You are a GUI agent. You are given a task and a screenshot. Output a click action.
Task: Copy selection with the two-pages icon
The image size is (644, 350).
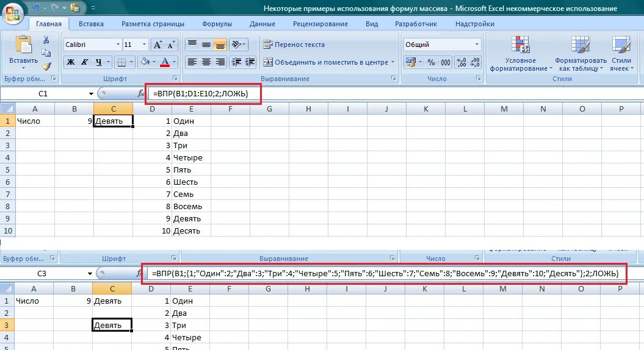pos(46,53)
